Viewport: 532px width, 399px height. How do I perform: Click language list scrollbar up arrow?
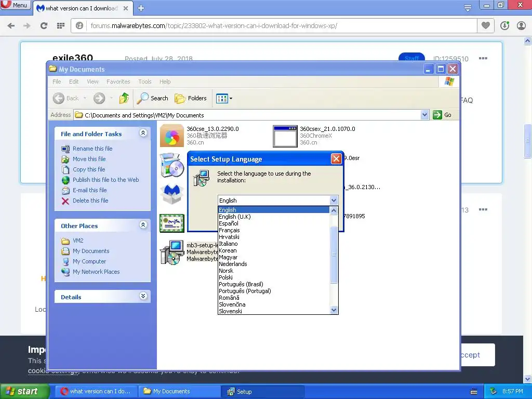334,211
